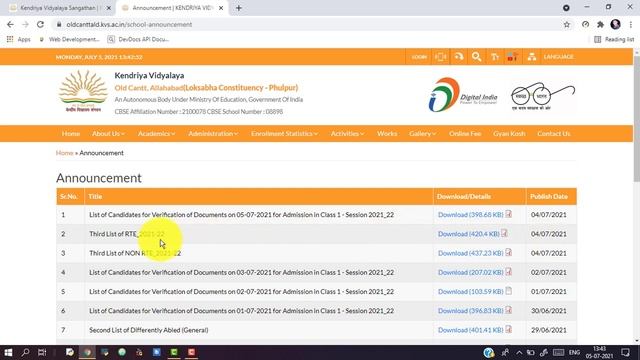Image resolution: width=640 pixels, height=360 pixels.
Task: Click the Digital India logo
Action: tap(462, 95)
